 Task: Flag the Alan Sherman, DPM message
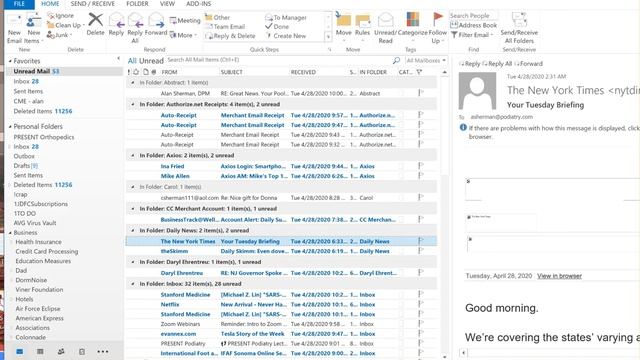pyautogui.click(x=421, y=93)
